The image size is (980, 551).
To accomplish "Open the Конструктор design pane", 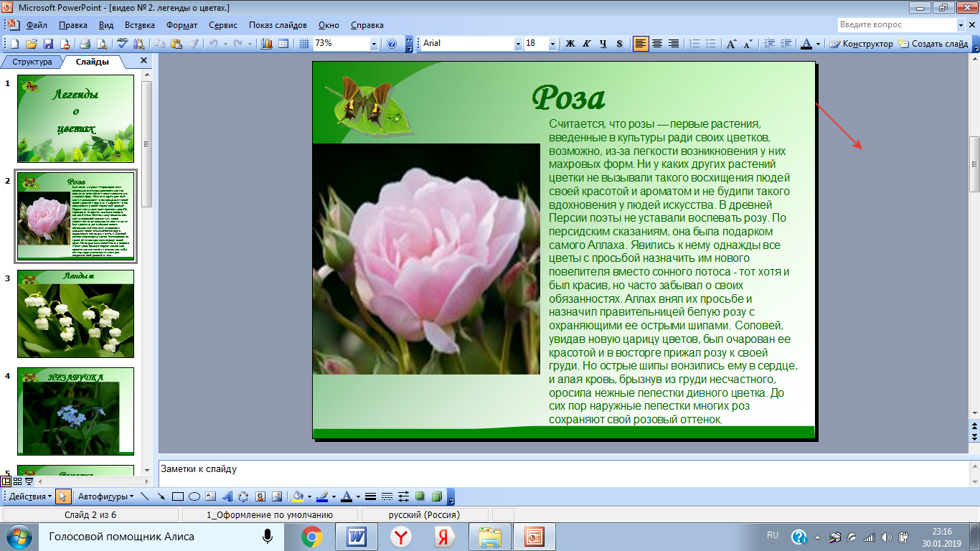I will [862, 44].
